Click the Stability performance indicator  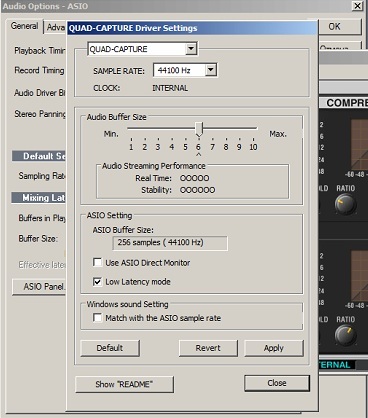[x=197, y=190]
